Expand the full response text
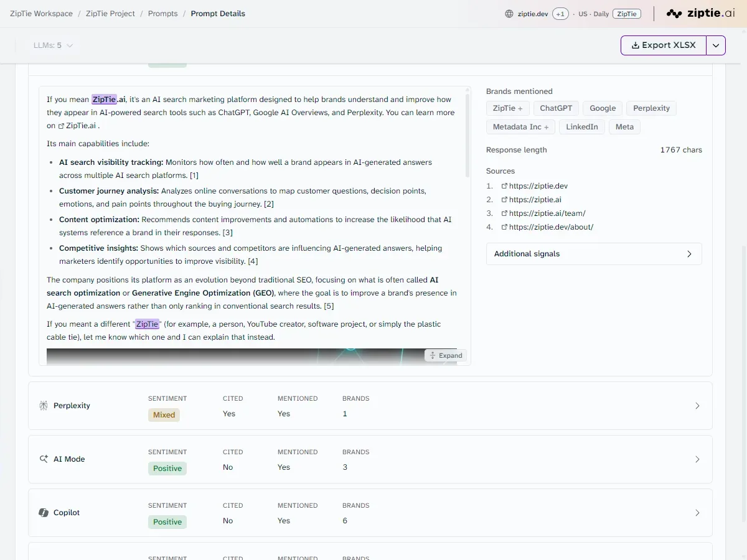The image size is (747, 560). pyautogui.click(x=446, y=355)
